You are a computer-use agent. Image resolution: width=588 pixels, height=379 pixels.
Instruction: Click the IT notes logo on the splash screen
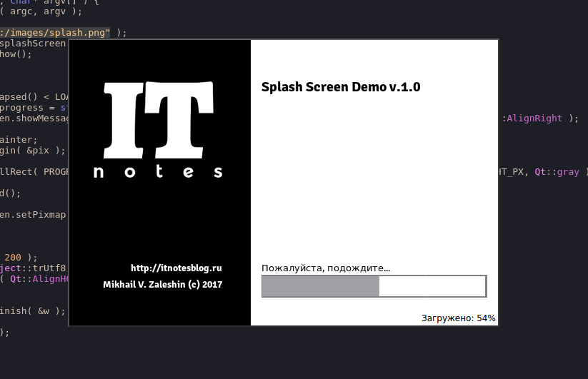(158, 129)
